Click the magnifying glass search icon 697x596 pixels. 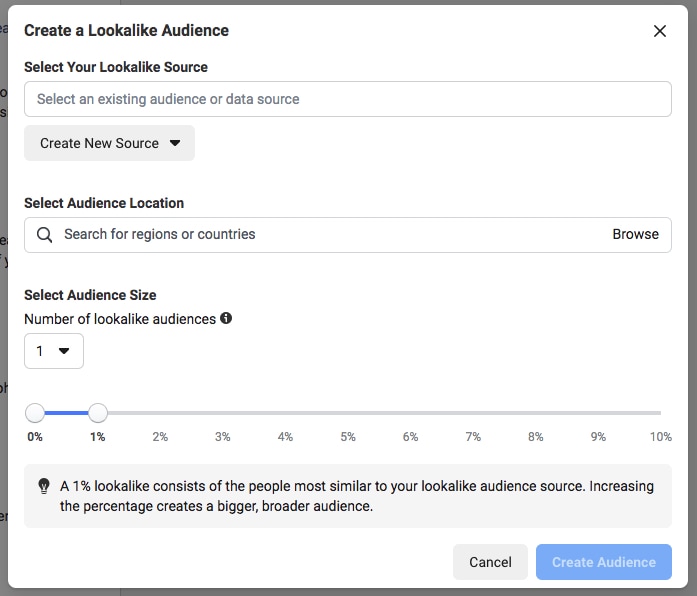[x=44, y=235]
